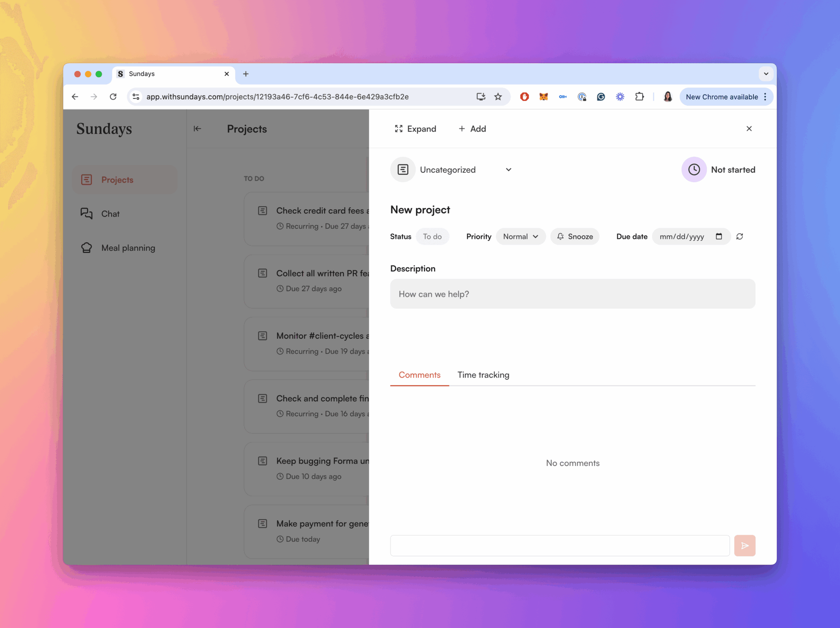The height and width of the screenshot is (628, 840).
Task: Open the Chrome extensions puzzle icon
Action: click(x=639, y=97)
